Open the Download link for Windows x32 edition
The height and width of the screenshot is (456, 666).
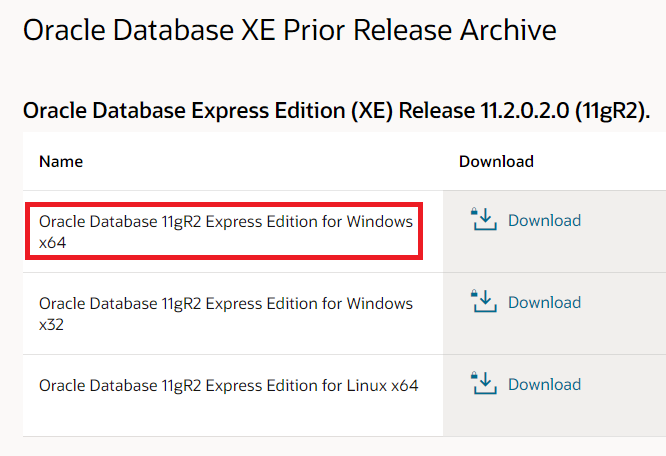(x=545, y=302)
